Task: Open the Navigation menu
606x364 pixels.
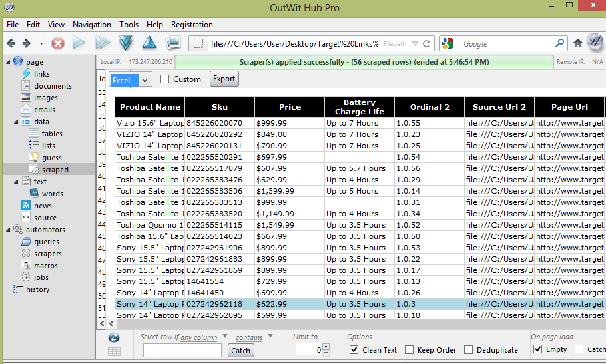Action: click(x=92, y=25)
